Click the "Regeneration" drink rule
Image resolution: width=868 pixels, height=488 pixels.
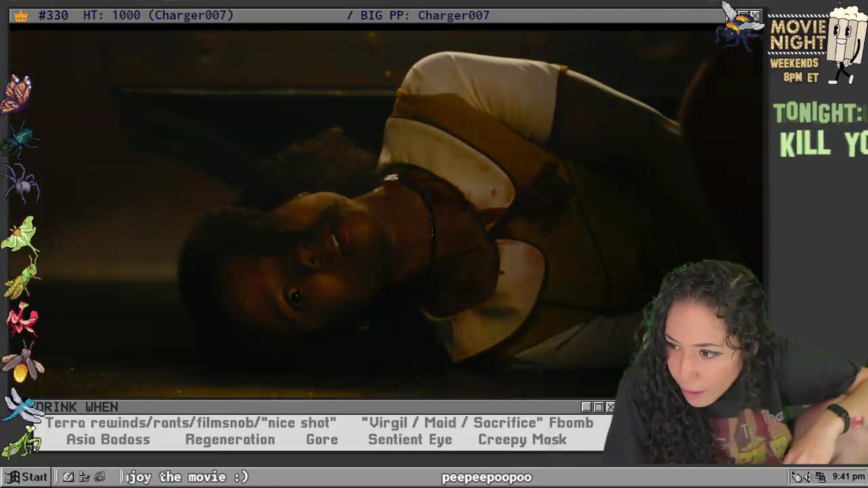(x=230, y=440)
